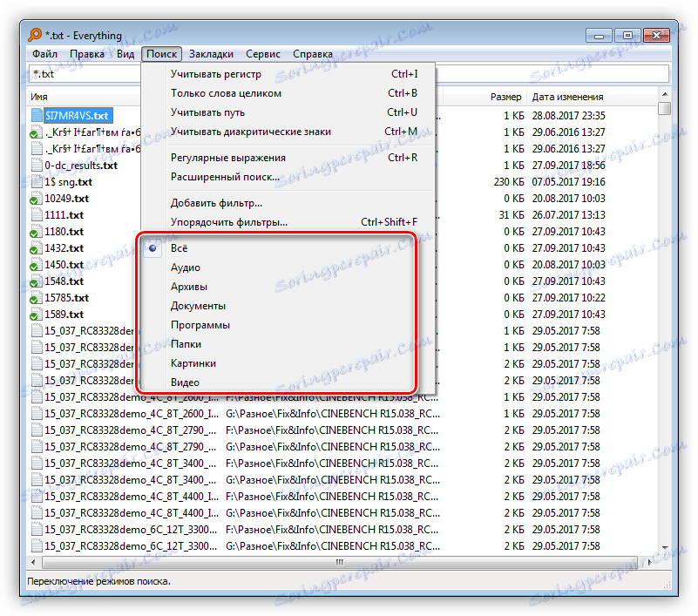Choose Упорядочить фильтры menu entry
This screenshot has height=616, width=698.
click(288, 222)
